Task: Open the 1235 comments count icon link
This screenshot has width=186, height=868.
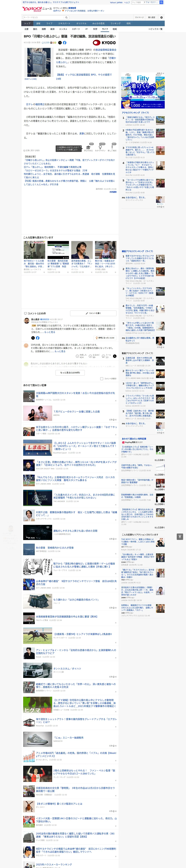Action: coord(46,43)
